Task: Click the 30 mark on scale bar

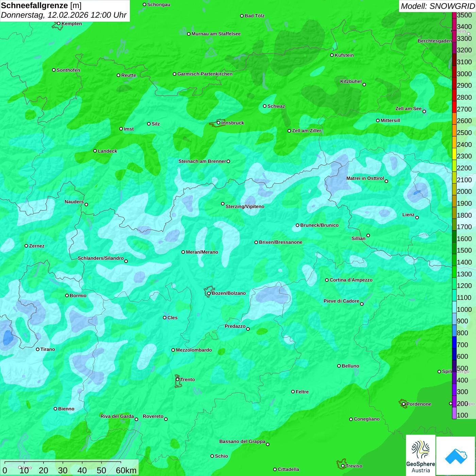Action: tap(63, 470)
